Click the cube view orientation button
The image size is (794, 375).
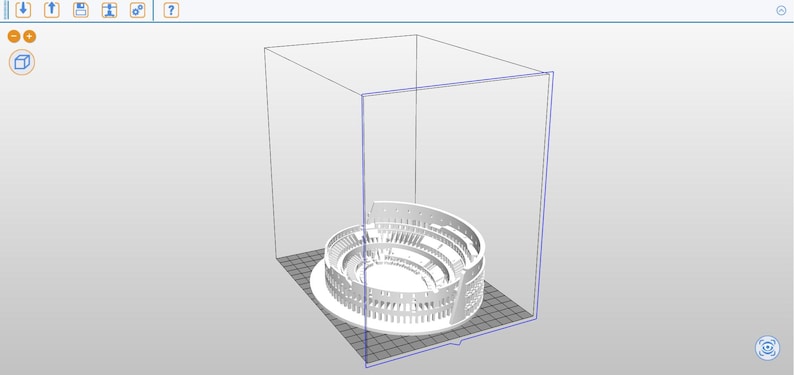pyautogui.click(x=22, y=62)
